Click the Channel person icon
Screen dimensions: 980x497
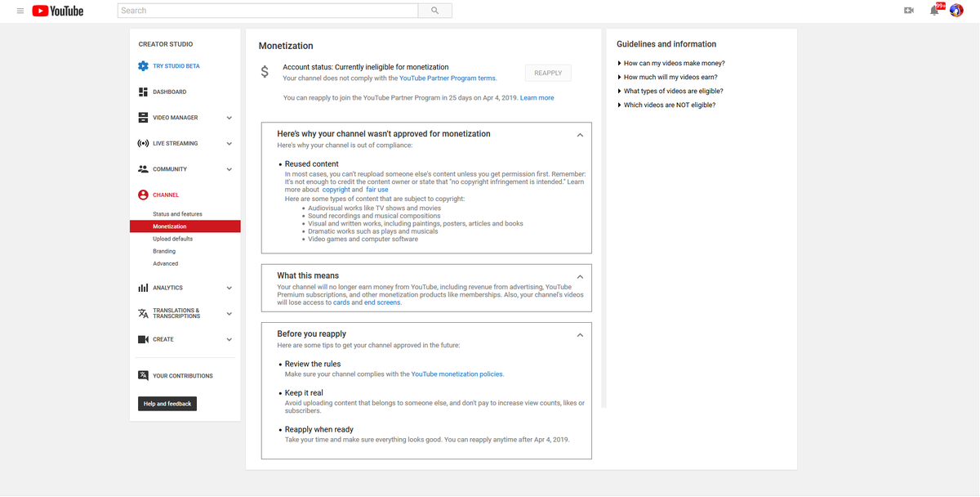pyautogui.click(x=143, y=195)
